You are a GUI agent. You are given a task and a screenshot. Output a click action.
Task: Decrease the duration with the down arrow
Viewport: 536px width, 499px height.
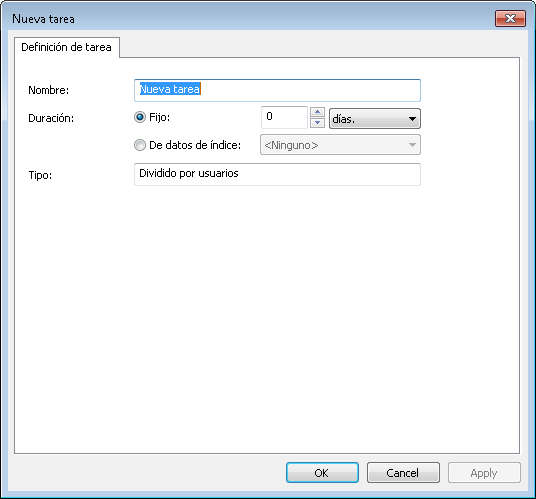coord(317,123)
